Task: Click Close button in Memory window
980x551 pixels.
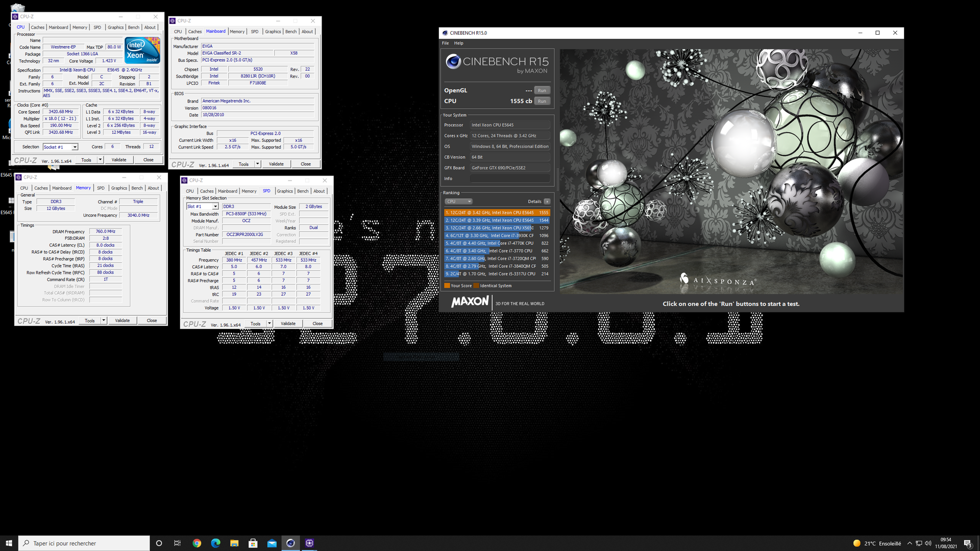Action: 152,320
